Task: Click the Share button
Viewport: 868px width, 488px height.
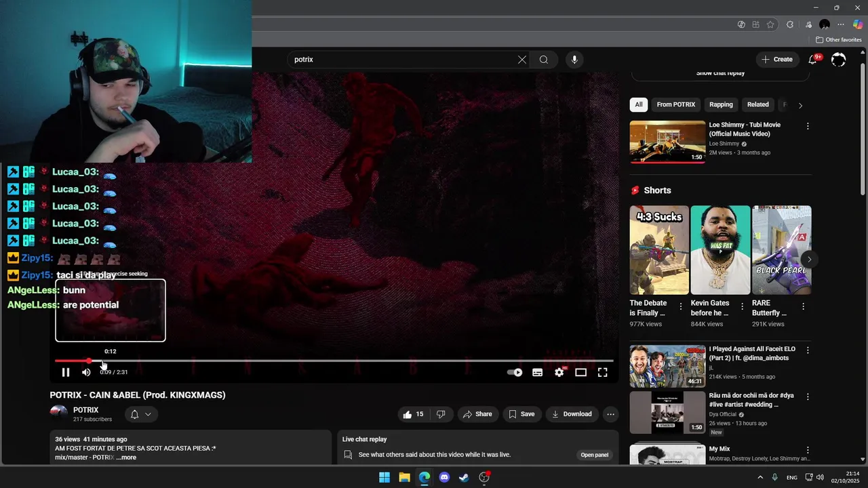Action: tap(478, 414)
